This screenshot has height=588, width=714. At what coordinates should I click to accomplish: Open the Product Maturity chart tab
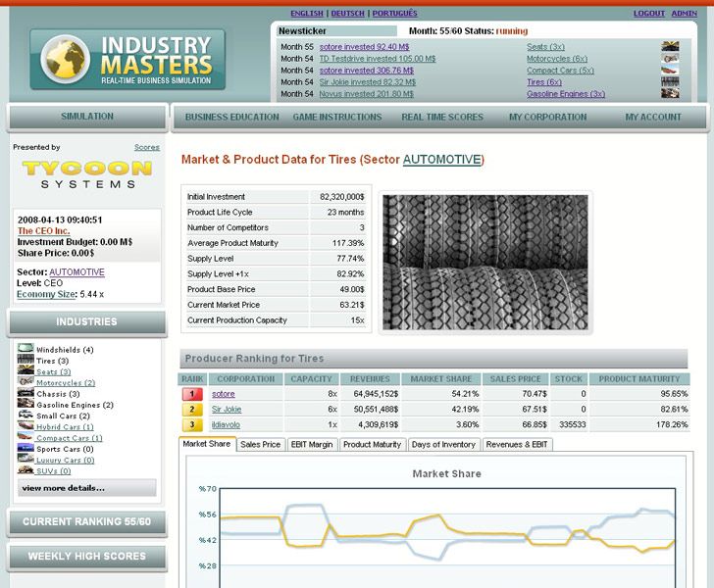(x=372, y=444)
